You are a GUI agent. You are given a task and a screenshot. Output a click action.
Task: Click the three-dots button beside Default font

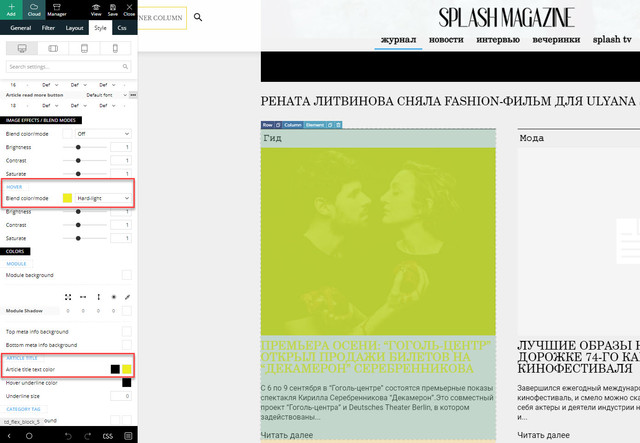point(133,95)
